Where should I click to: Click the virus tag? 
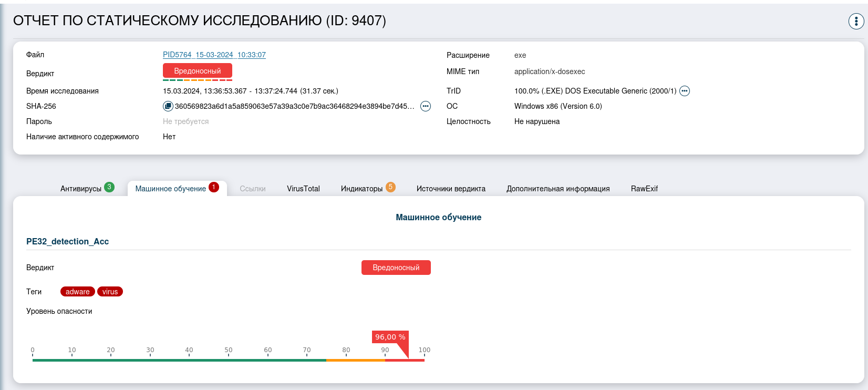pos(110,292)
